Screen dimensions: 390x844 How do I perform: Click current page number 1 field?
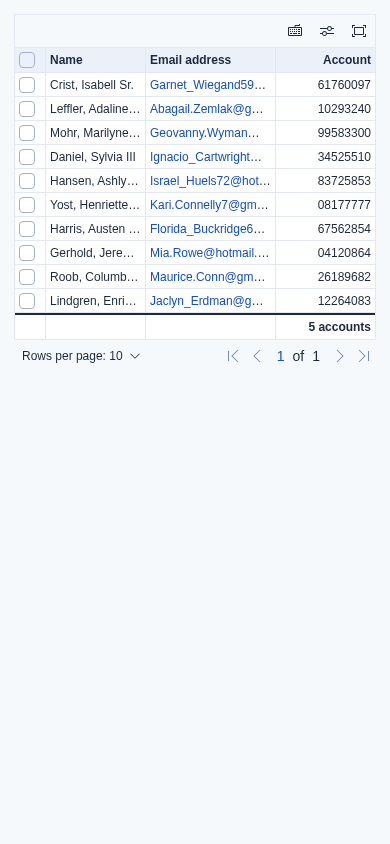(280, 356)
